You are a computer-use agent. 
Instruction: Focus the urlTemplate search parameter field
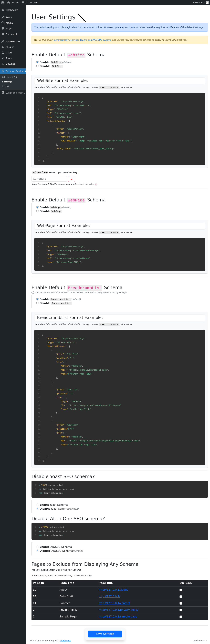pos(49,179)
